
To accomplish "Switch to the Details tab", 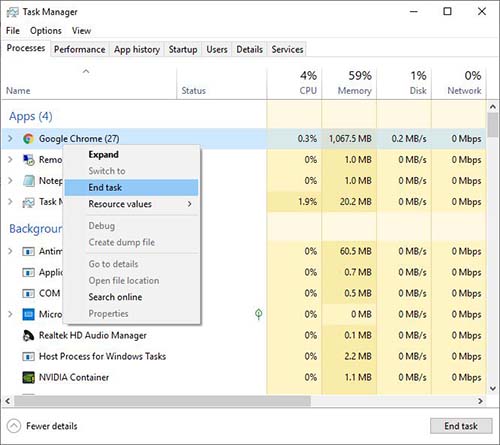I will [x=249, y=49].
